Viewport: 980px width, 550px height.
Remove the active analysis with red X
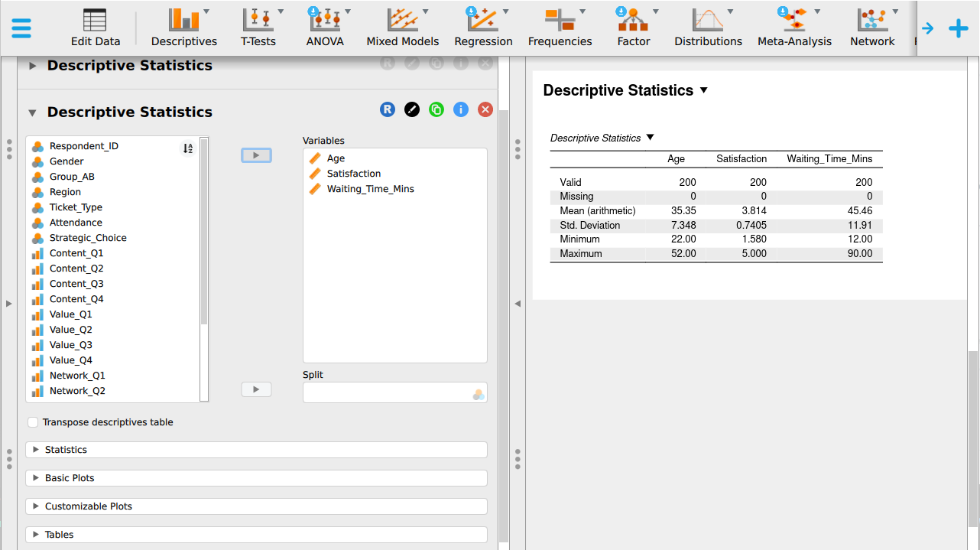(x=485, y=109)
